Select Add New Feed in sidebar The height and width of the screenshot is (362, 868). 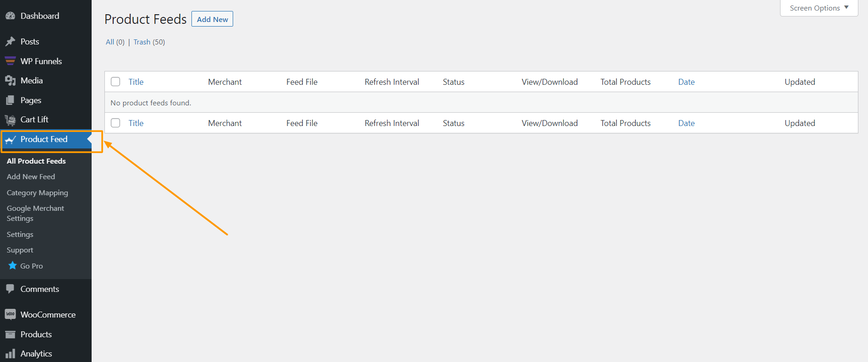point(31,177)
